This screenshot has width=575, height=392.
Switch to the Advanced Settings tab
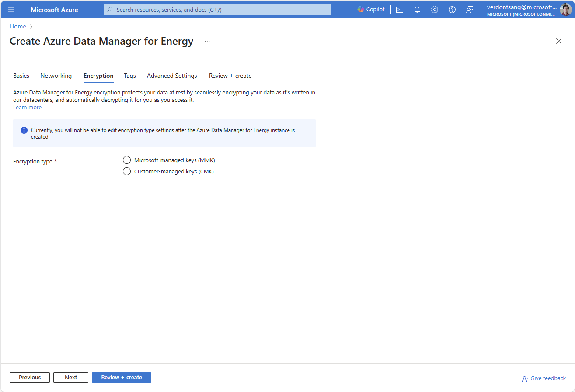click(x=172, y=76)
